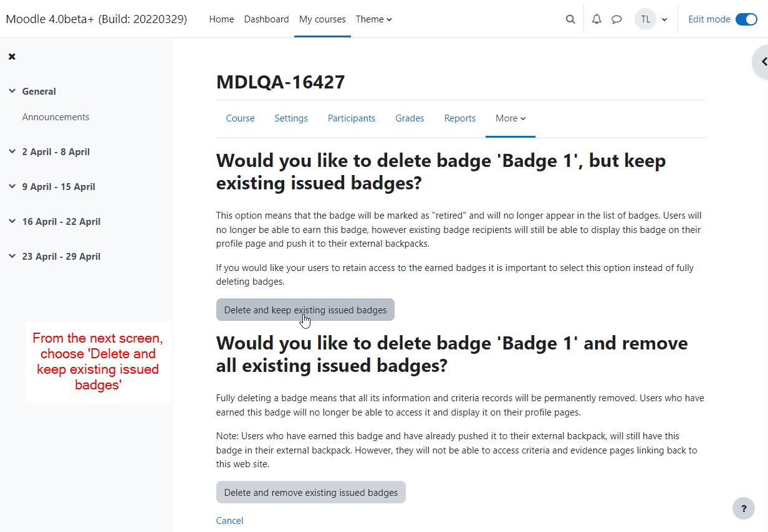Open the TL user avatar menu
This screenshot has height=532, width=768.
point(645,19)
